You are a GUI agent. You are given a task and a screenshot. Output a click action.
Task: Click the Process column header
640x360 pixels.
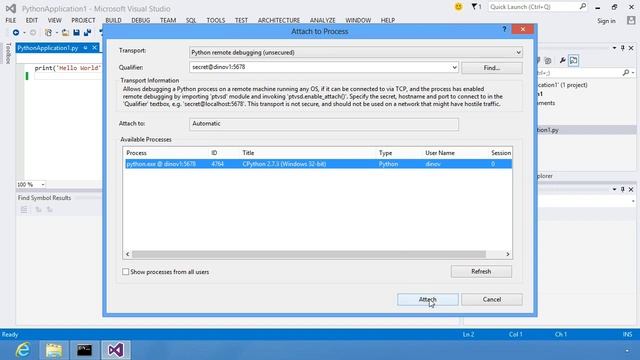[x=136, y=153]
